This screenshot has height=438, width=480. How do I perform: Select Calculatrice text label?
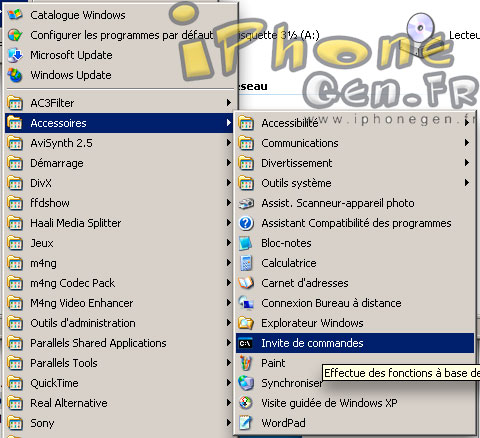[289, 263]
